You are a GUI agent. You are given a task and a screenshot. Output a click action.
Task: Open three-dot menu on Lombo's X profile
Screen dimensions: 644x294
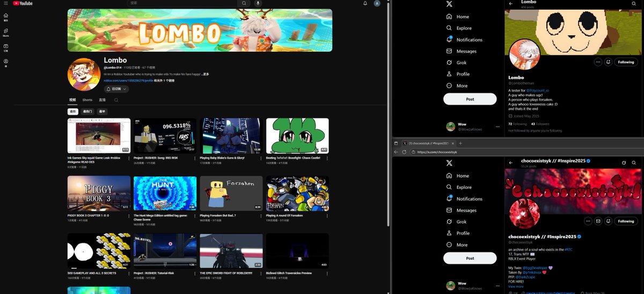598,62
